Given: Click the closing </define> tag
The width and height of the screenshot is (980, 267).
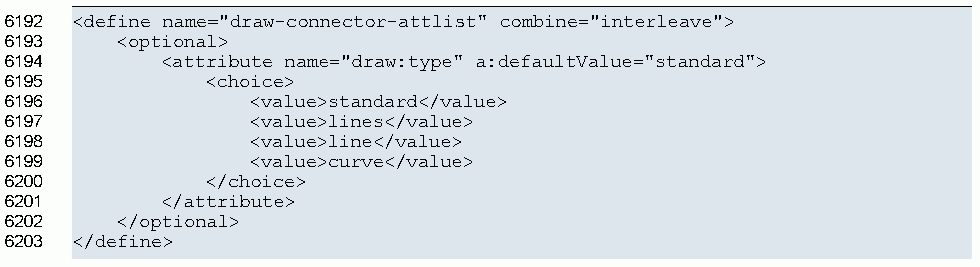Looking at the screenshot, I should click(123, 242).
